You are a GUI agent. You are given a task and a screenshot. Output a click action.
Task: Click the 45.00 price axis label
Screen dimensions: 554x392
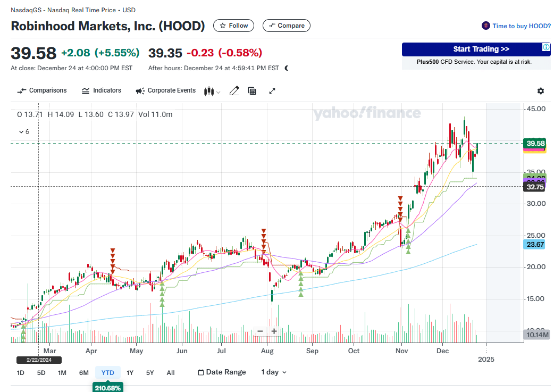536,109
